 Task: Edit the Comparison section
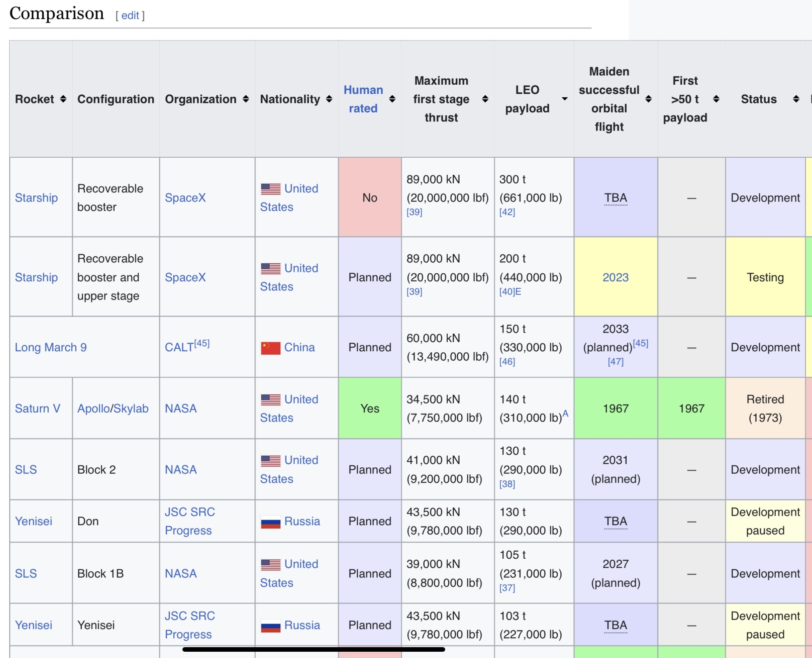pos(130,15)
